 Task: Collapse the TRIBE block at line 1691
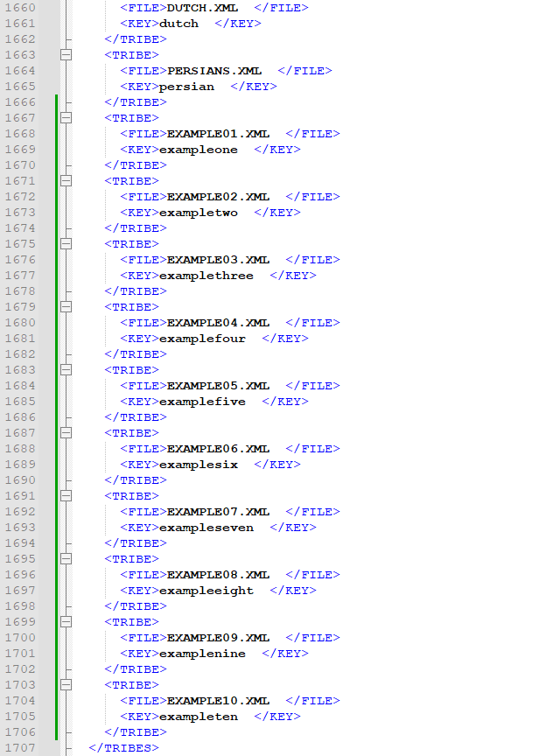coord(66,496)
